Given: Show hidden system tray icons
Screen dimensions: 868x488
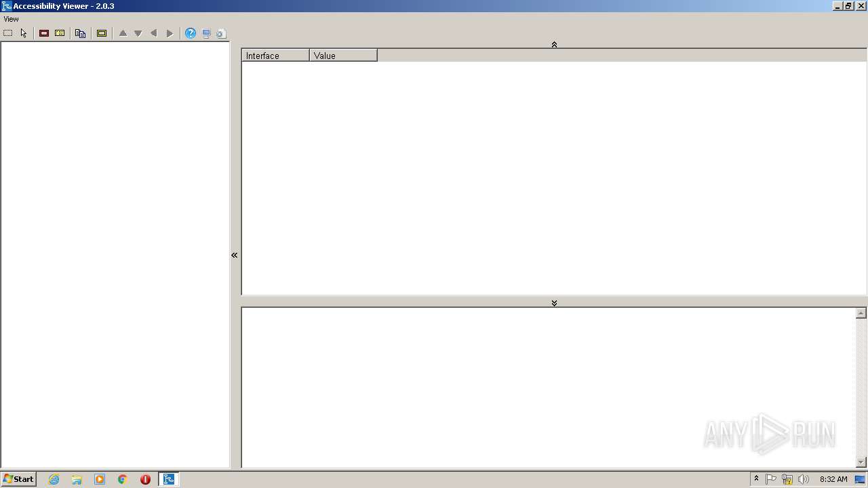Looking at the screenshot, I should (x=757, y=479).
